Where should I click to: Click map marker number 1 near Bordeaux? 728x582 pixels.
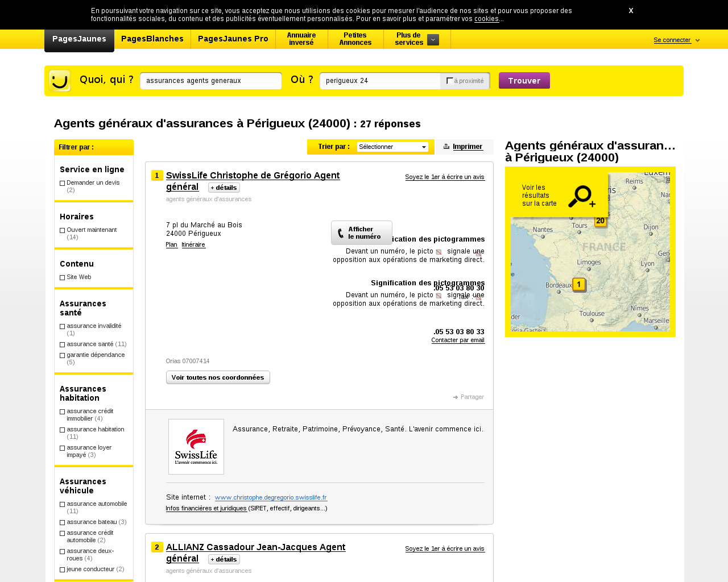(579, 284)
